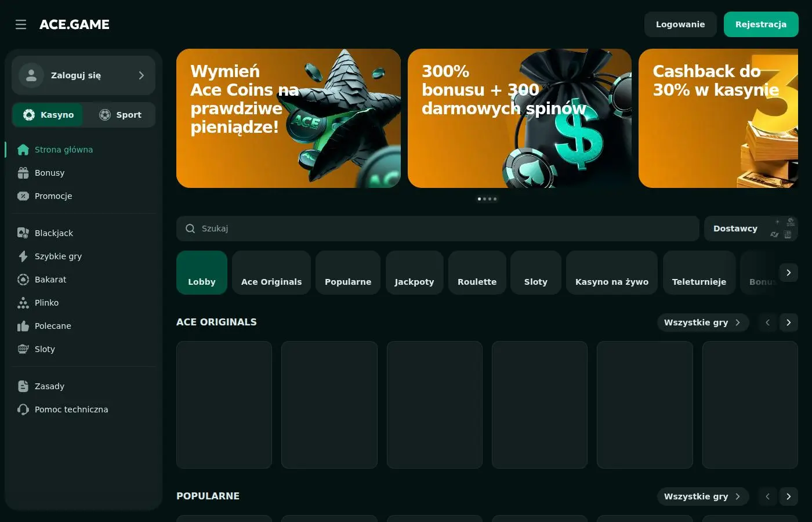Image resolution: width=812 pixels, height=522 pixels.
Task: Click the ACE.GAME logo
Action: pyautogui.click(x=74, y=24)
